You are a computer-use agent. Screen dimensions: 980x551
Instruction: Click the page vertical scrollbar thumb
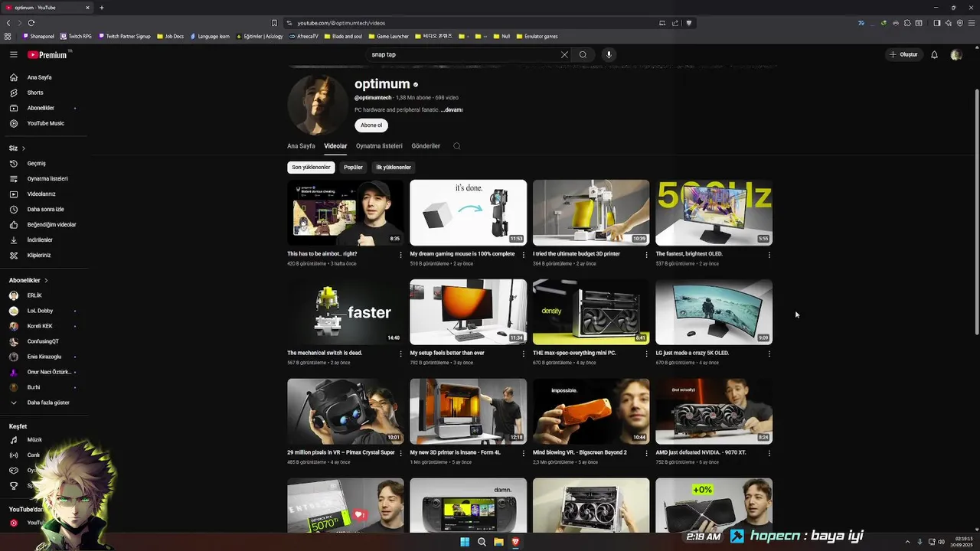point(976,211)
